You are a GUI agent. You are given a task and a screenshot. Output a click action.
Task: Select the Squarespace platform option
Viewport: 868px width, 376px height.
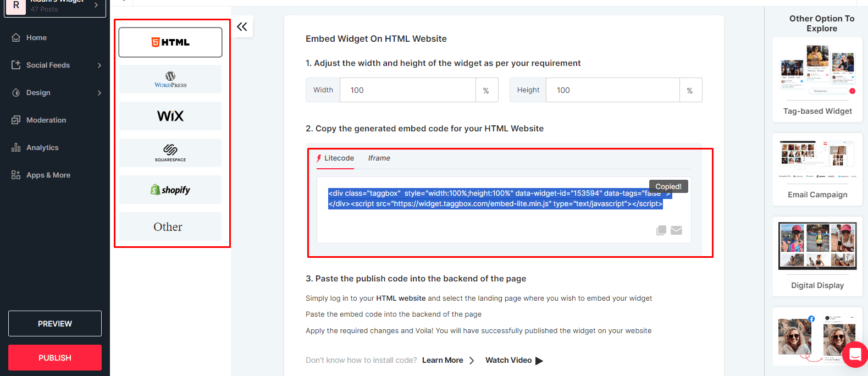click(x=170, y=153)
